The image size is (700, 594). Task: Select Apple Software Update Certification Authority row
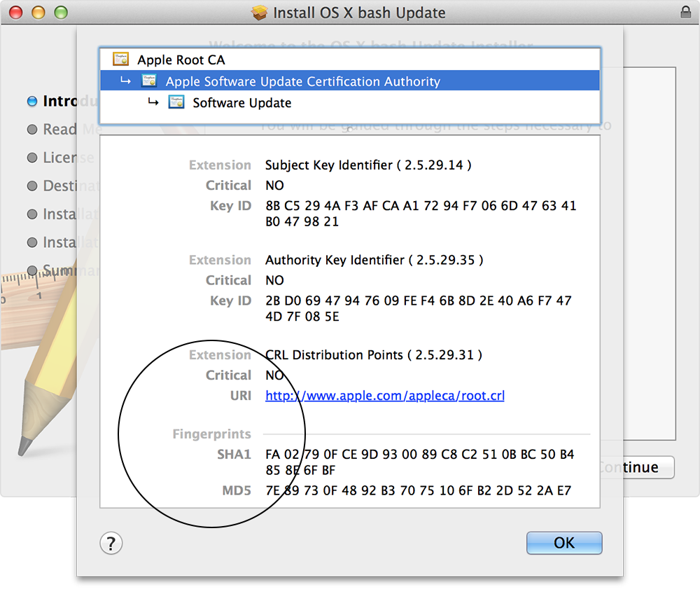coord(350,81)
